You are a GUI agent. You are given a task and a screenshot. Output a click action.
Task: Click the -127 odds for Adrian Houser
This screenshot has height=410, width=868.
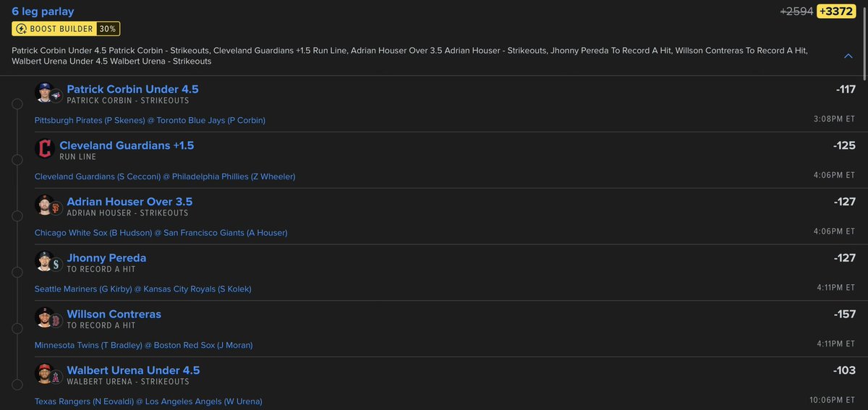(844, 202)
